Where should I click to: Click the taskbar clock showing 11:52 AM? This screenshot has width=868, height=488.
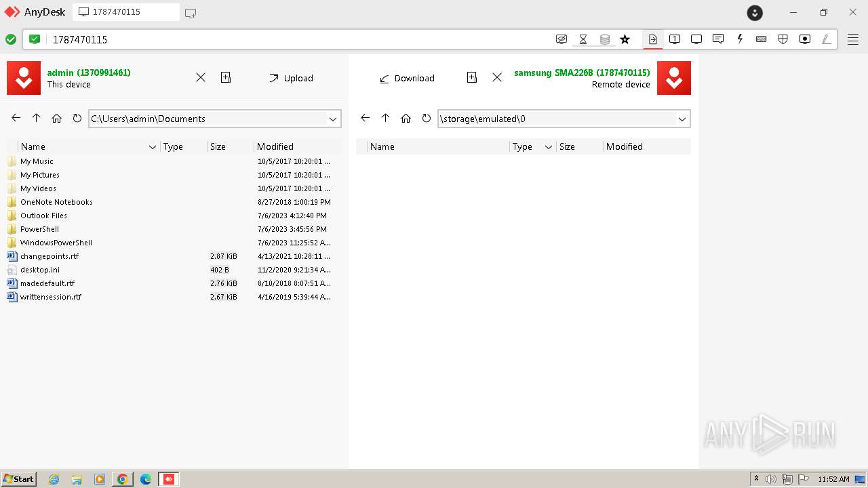pyautogui.click(x=833, y=479)
